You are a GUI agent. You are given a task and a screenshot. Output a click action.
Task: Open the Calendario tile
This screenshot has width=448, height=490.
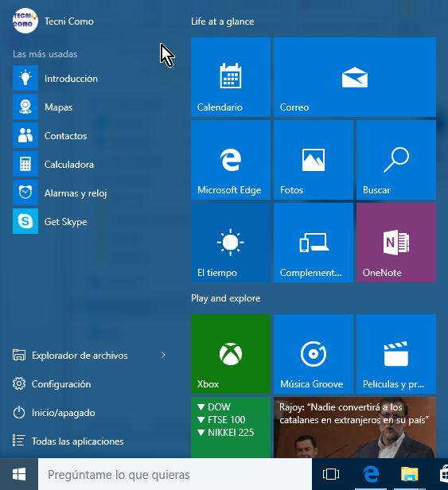pos(231,77)
